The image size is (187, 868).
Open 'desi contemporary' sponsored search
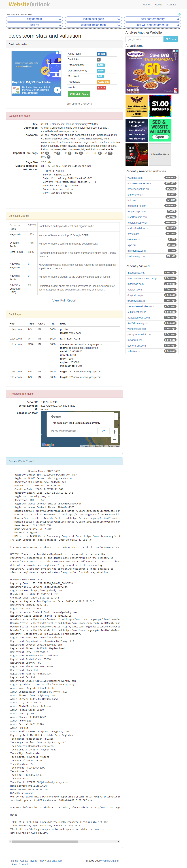tap(152, 19)
